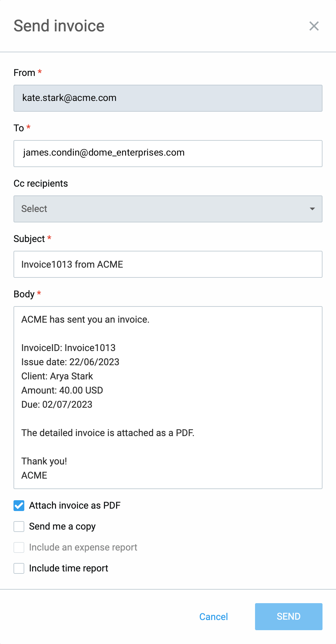Uncheck the Attach invoice as PDF checkbox
336x644 pixels.
pyautogui.click(x=19, y=506)
